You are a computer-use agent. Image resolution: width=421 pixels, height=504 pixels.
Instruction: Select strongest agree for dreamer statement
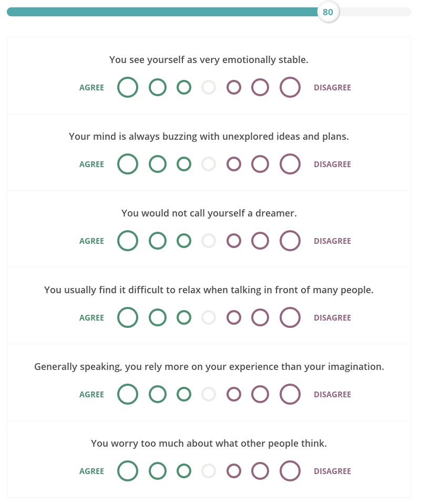pyautogui.click(x=128, y=241)
